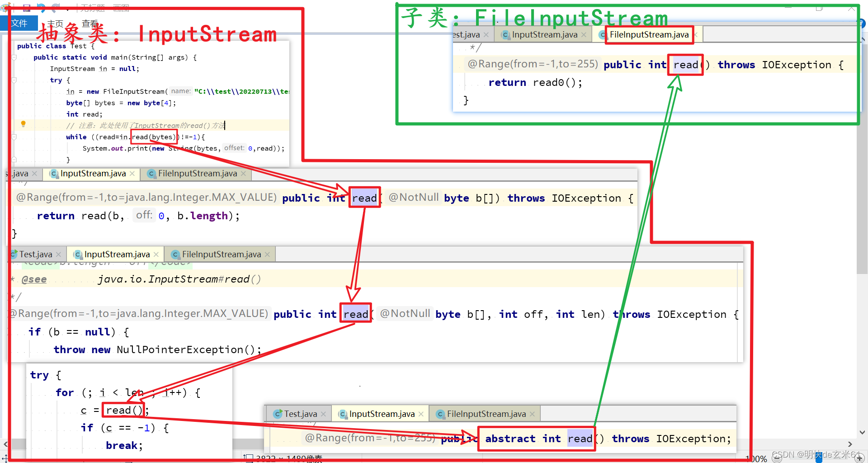The image size is (868, 463).
Task: Close InputStream.java tab above the abstract read snippet
Action: [x=421, y=414]
